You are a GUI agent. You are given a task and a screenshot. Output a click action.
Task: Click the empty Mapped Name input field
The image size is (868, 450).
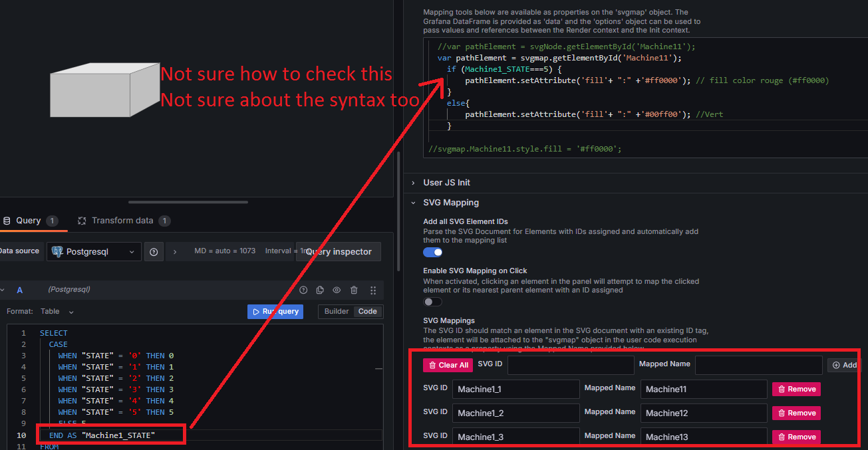[x=759, y=365]
